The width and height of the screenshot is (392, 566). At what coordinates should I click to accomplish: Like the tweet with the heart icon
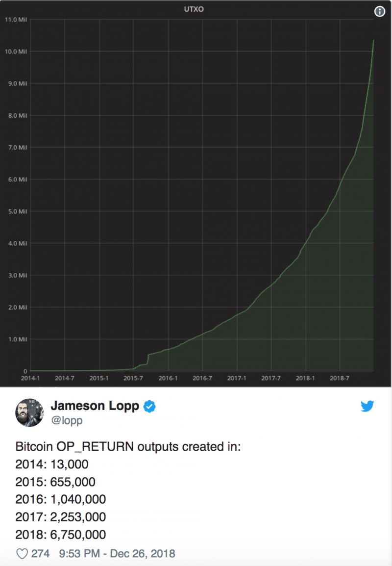[x=22, y=553]
